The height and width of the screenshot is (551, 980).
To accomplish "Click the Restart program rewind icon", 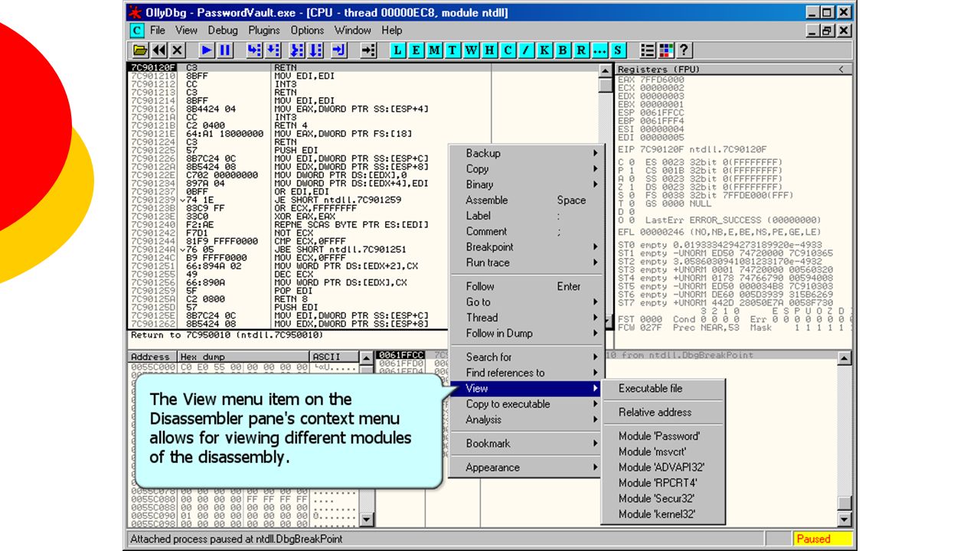I will coord(159,51).
